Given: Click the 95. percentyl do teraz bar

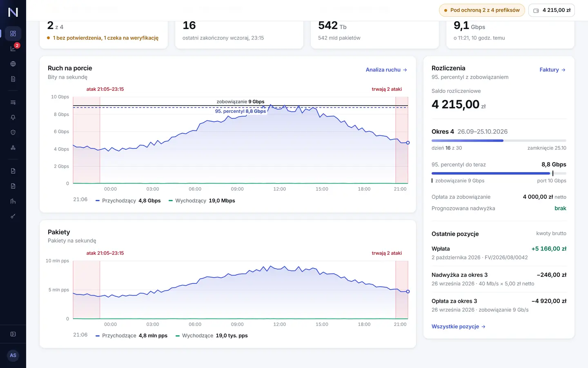Looking at the screenshot, I should (x=499, y=173).
